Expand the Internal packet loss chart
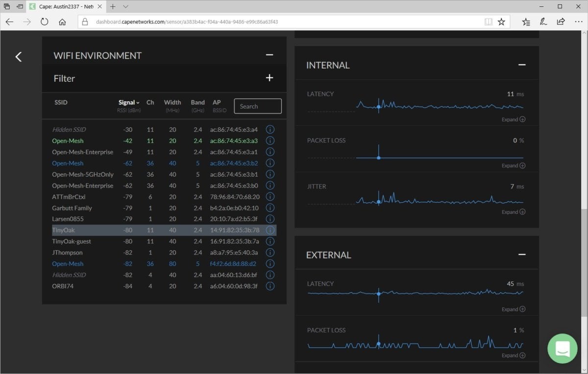Image resolution: width=588 pixels, height=374 pixels. click(514, 165)
